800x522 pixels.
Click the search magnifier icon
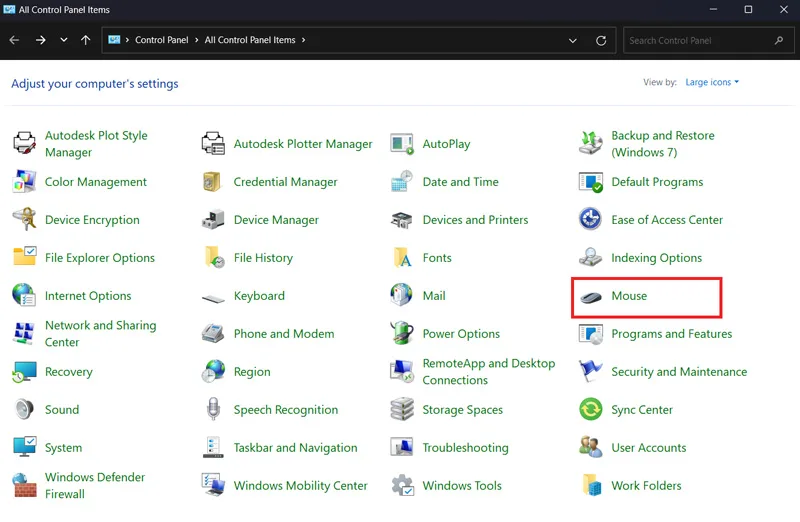pyautogui.click(x=779, y=40)
